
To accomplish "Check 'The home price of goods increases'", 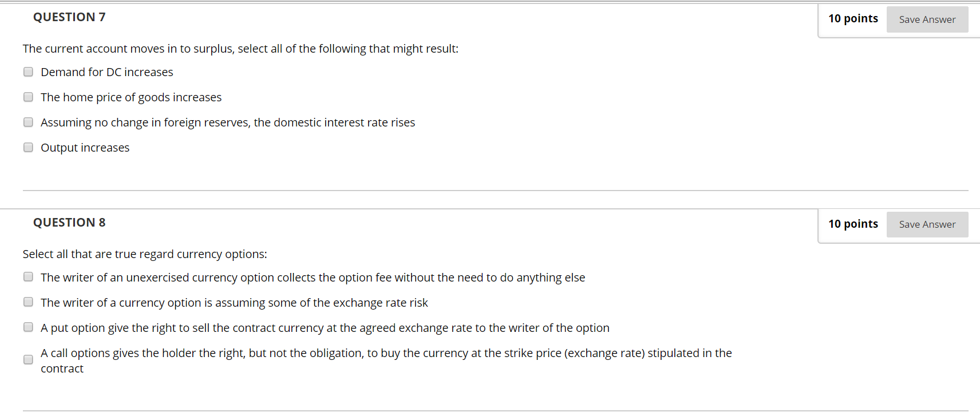I will pos(28,97).
